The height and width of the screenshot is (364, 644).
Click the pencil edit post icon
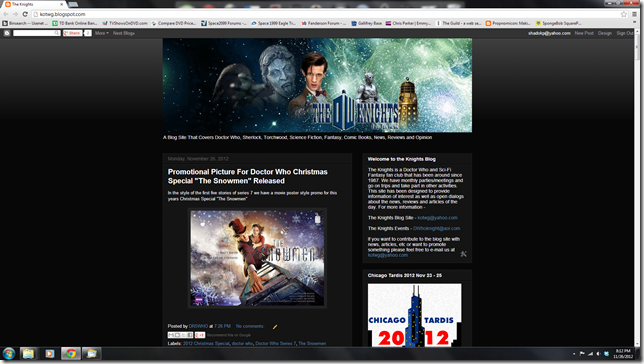275,327
